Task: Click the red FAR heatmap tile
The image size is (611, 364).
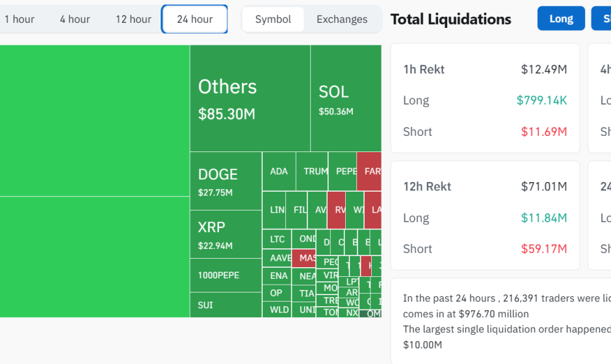Action: [370, 172]
